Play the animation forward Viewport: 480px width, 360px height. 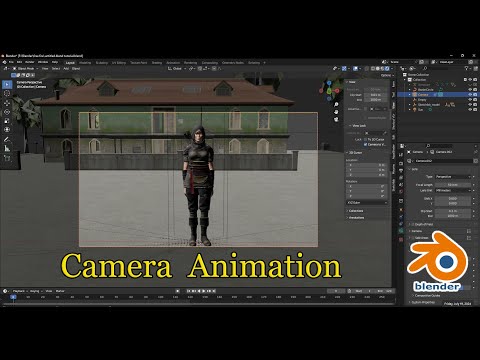204,291
